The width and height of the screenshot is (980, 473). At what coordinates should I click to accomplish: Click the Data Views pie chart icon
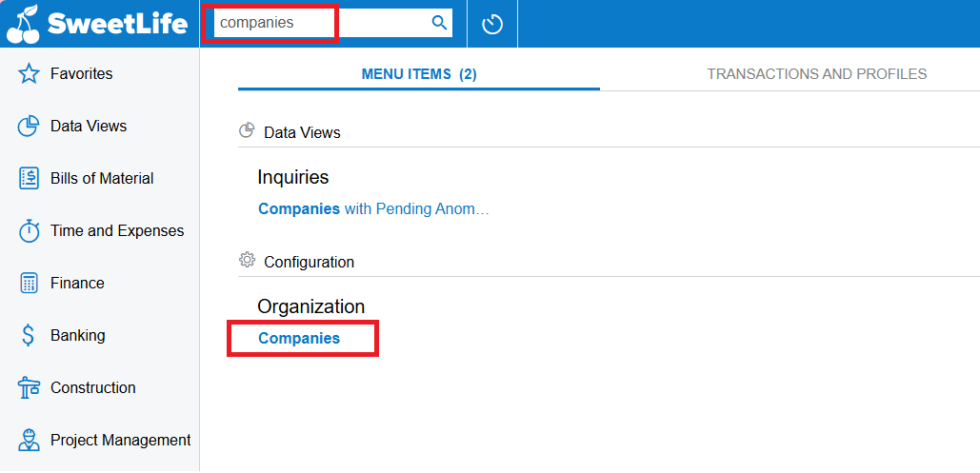pyautogui.click(x=29, y=127)
